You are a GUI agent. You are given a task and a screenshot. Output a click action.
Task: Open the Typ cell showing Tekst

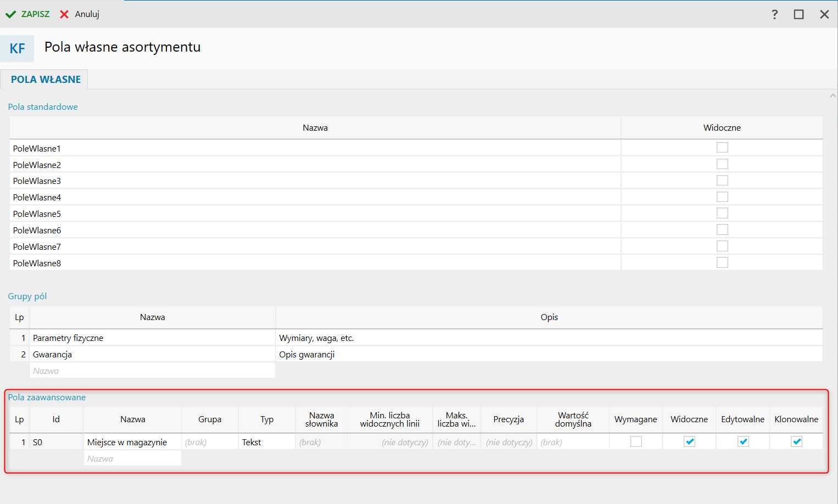[x=267, y=442]
